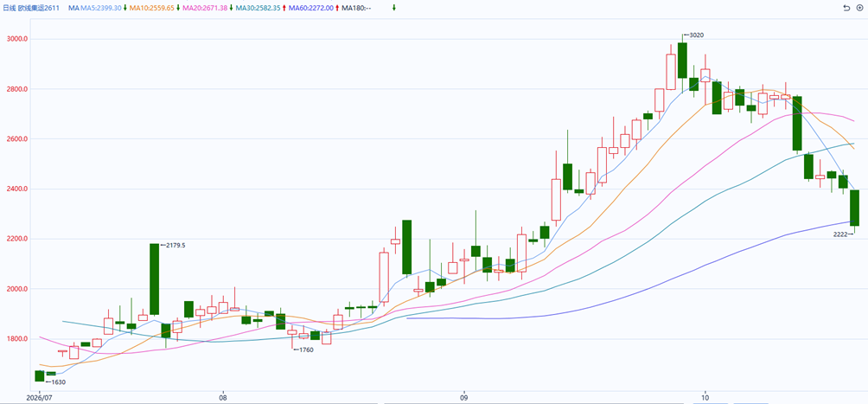Select the MA30:2582.35 legend value
Viewport: 868px width, 404px height.
(x=258, y=8)
